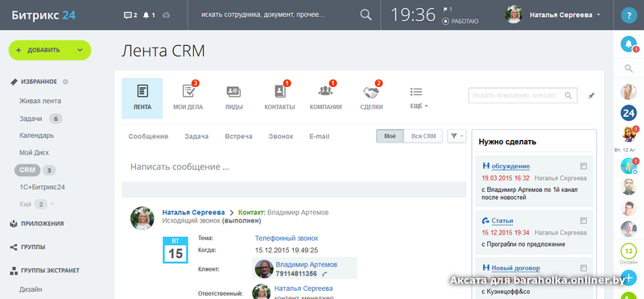The width and height of the screenshot is (644, 299).
Task: Pin the CRM menu with pushpin icon
Action: [591, 95]
